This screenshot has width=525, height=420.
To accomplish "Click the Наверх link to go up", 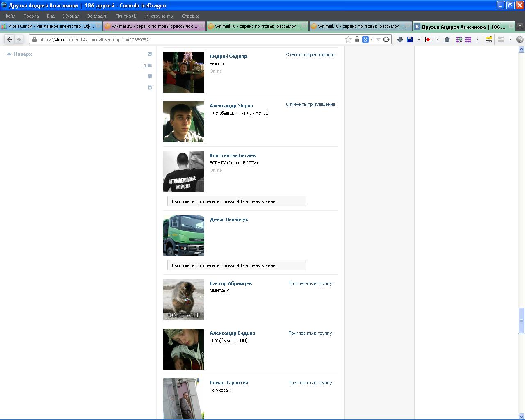I will [x=19, y=54].
